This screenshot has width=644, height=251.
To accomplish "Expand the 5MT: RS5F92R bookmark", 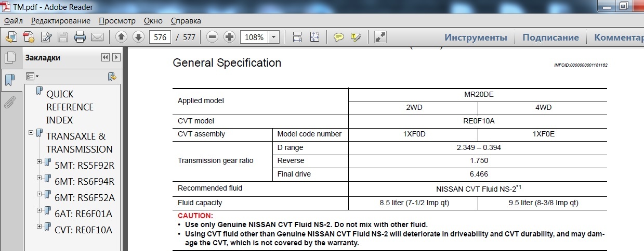I will tap(40, 162).
